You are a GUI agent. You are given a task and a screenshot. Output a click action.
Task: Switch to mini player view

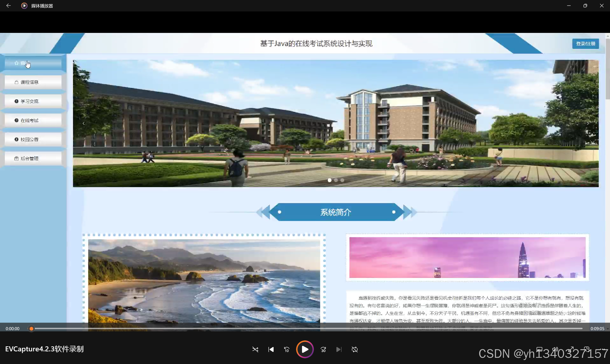click(586, 349)
